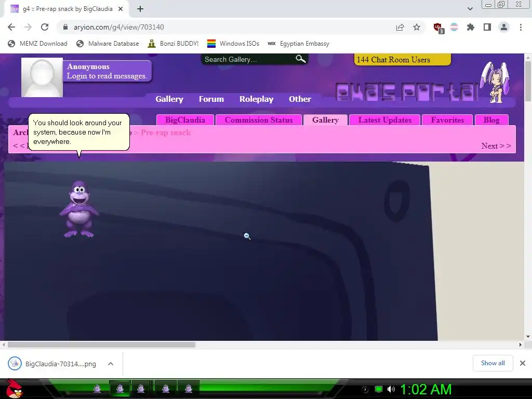Viewport: 532px width, 399px height.
Task: Close the downloads bar
Action: (523, 363)
